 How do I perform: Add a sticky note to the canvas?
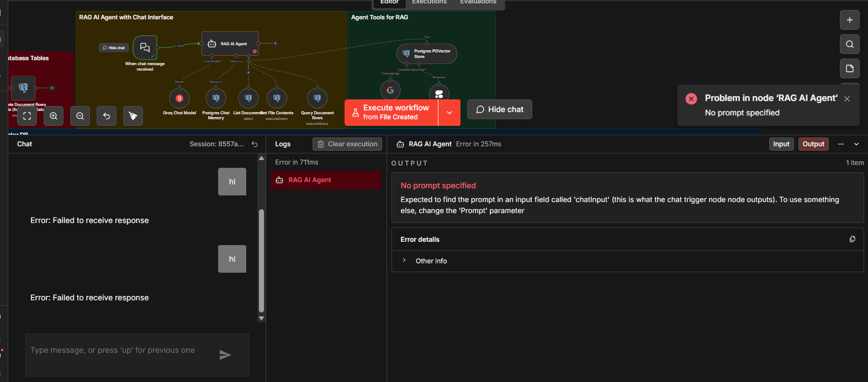click(850, 68)
